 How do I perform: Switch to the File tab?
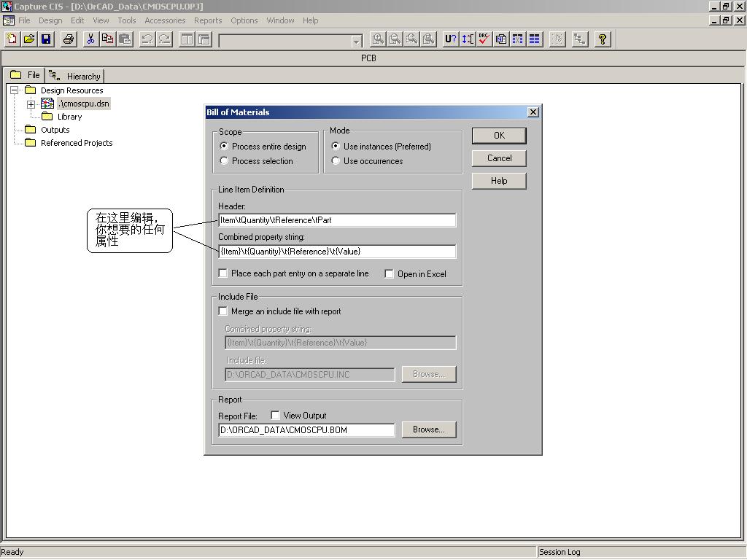pyautogui.click(x=25, y=75)
